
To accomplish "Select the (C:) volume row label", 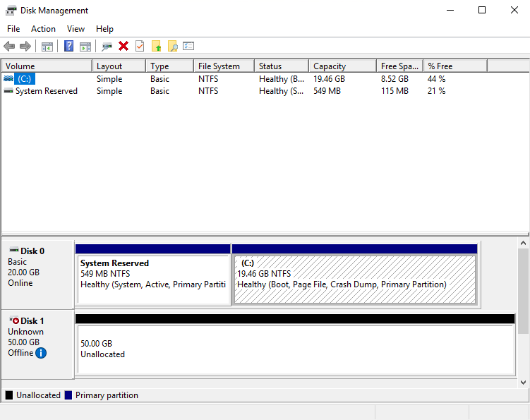I will click(24, 79).
